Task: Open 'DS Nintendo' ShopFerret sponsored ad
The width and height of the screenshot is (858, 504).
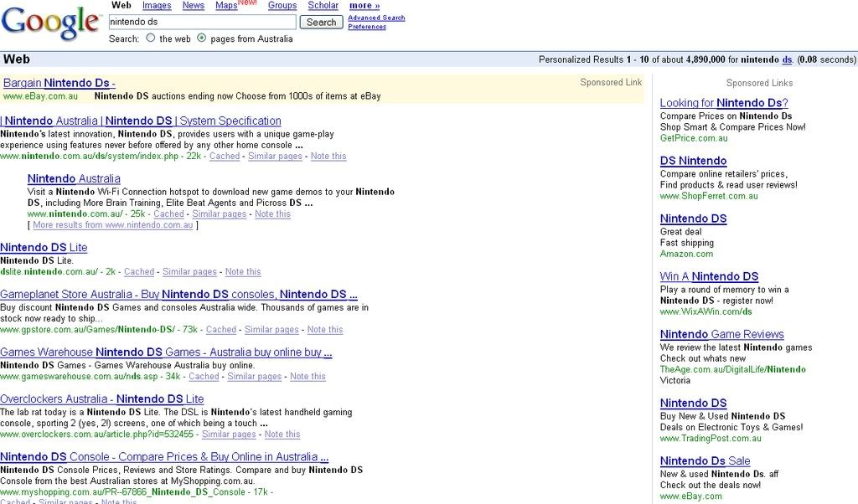Action: click(693, 161)
